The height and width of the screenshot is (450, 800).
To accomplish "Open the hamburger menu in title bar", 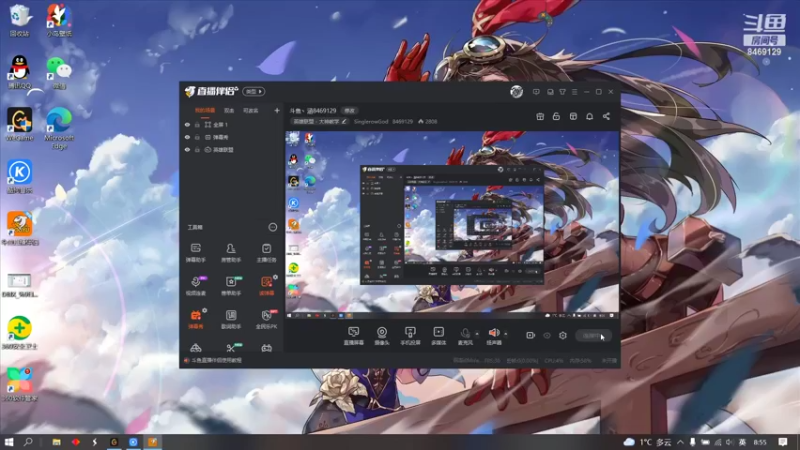I will tap(574, 92).
